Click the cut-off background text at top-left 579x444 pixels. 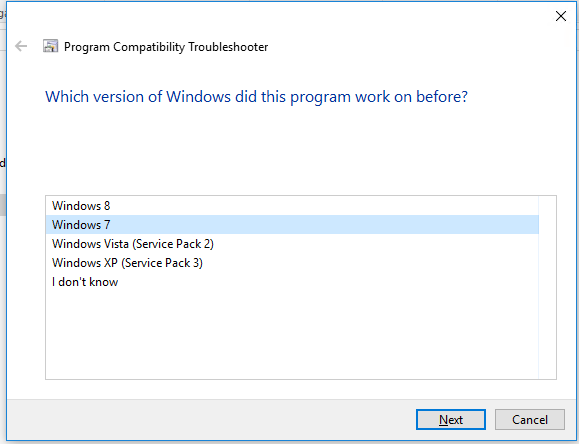point(2,14)
